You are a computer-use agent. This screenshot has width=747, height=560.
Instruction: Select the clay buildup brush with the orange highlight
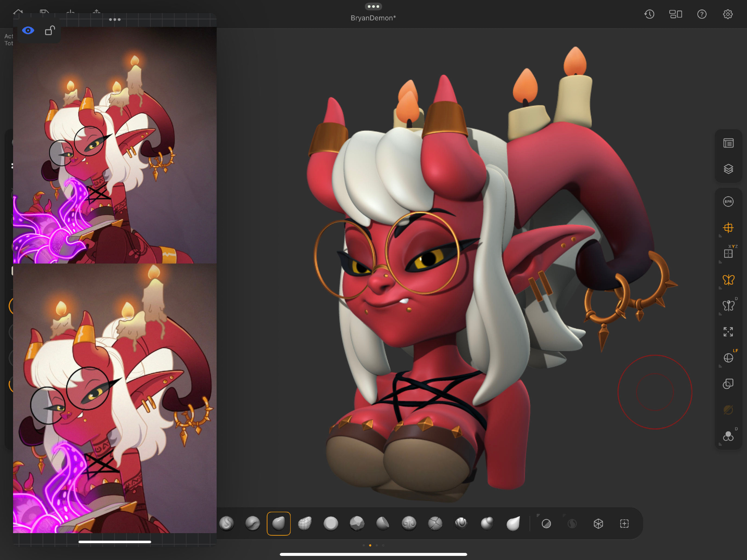279,523
